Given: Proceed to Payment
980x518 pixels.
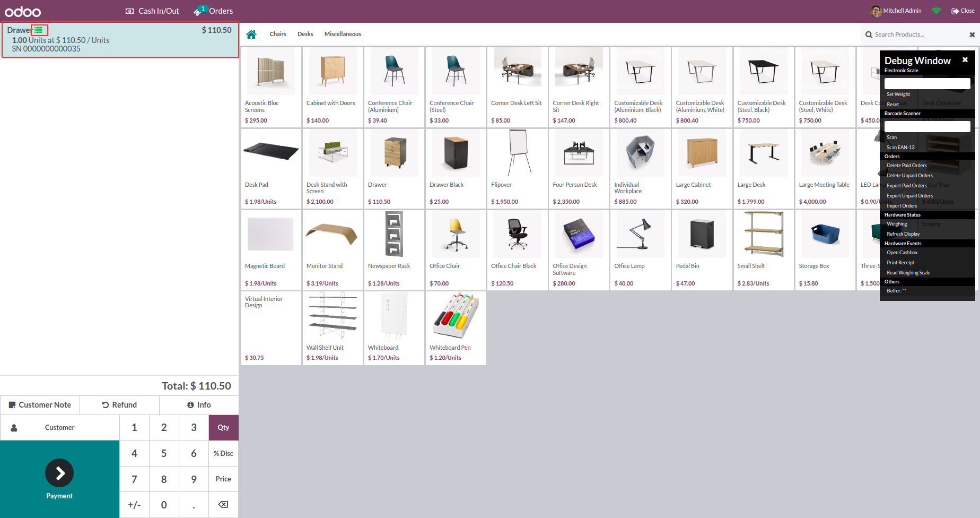Looking at the screenshot, I should pyautogui.click(x=59, y=479).
